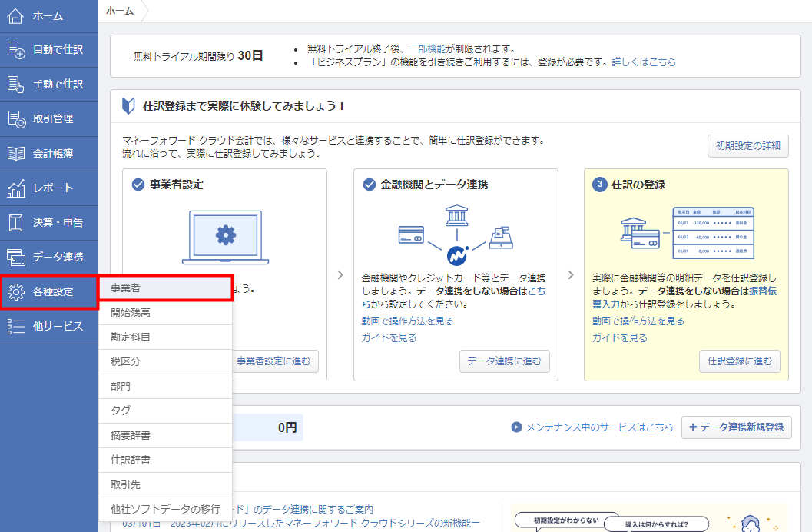Screen dimensions: 812x532
Task: Click the laptop gear illustration
Action: tap(225, 238)
